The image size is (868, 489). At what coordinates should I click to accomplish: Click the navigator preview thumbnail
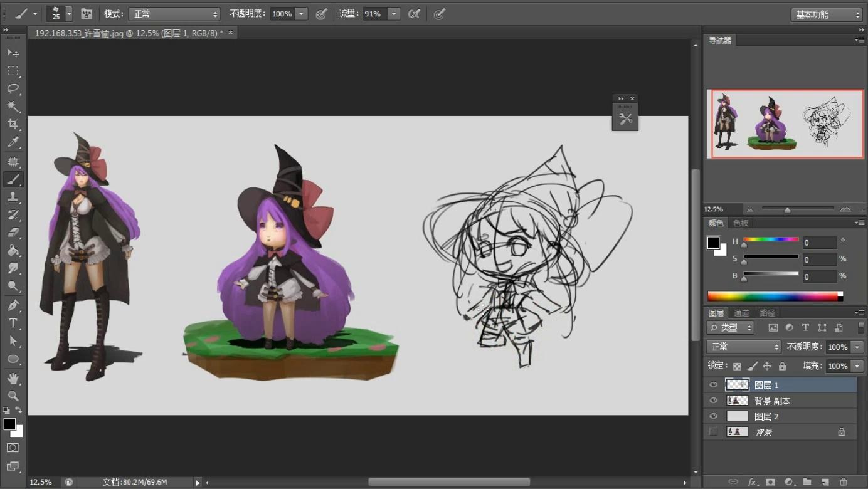[785, 124]
